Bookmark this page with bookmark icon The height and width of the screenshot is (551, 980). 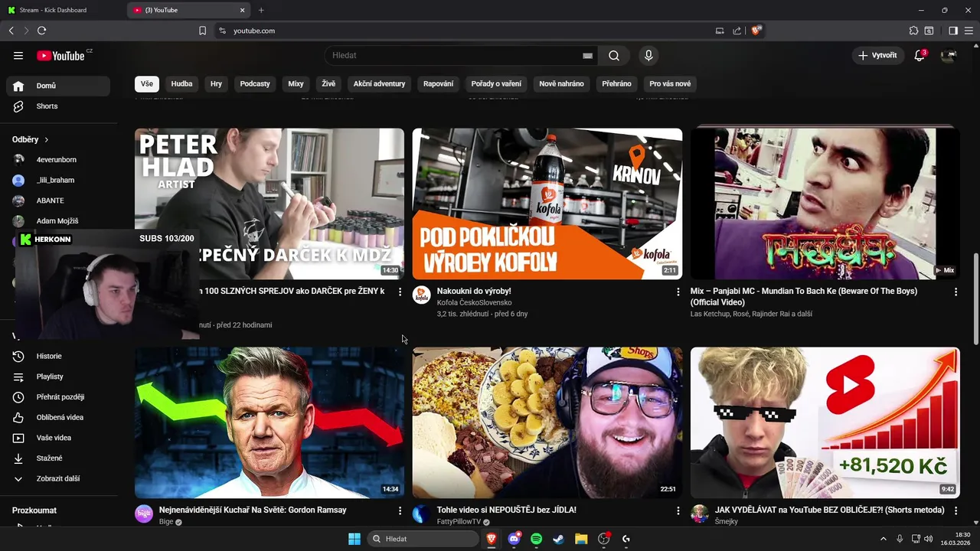tap(202, 31)
